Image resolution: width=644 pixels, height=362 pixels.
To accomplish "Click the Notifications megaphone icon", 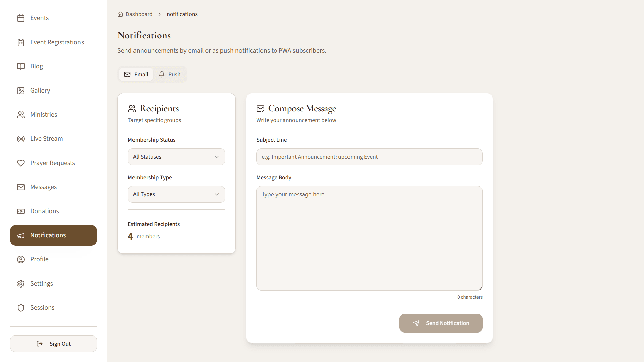I will click(21, 235).
